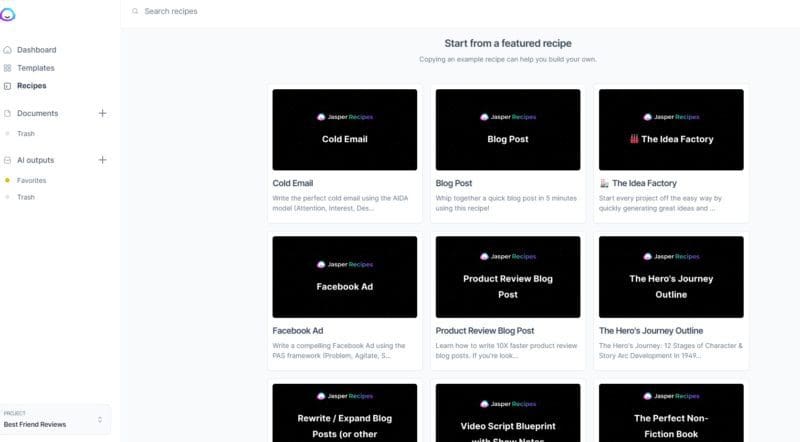Screen dimensions: 800x442
Task: Open the Cold Email recipe thumbnail
Action: (x=344, y=130)
